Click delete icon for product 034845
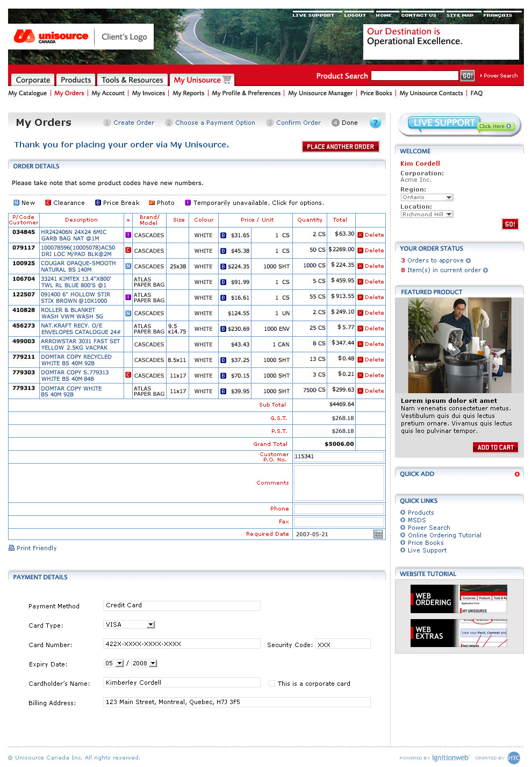 [361, 235]
